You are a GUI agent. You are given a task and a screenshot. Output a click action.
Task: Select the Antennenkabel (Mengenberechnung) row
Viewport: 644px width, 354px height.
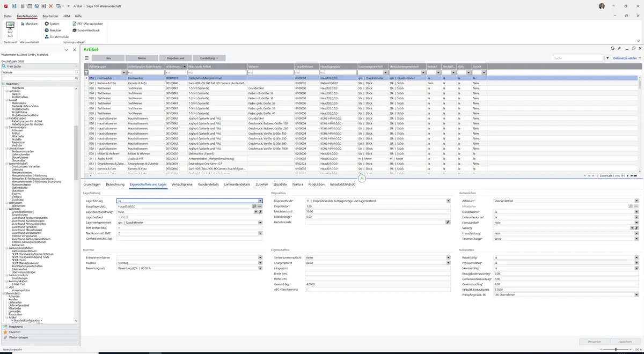pyautogui.click(x=362, y=159)
